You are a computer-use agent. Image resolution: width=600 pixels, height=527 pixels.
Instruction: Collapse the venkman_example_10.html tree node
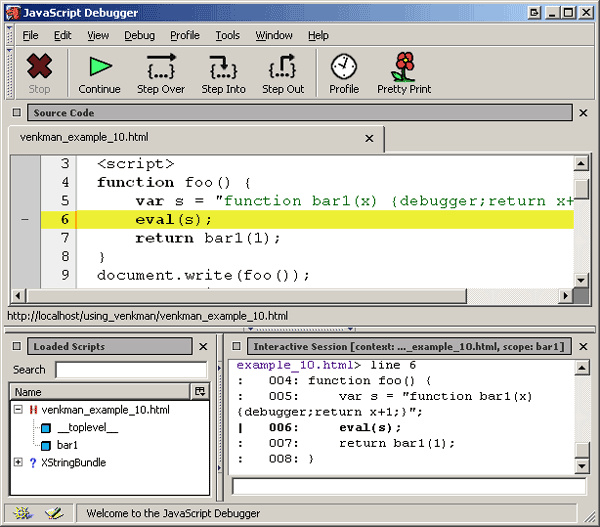(x=18, y=410)
